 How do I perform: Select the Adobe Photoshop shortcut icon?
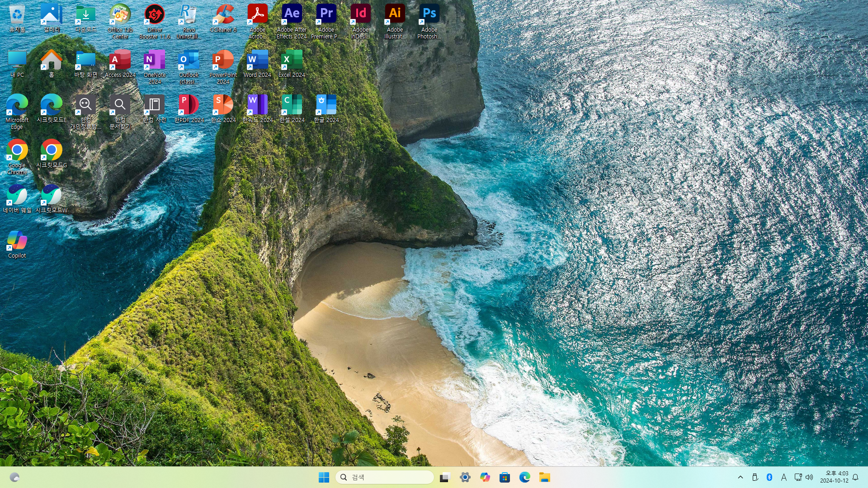429,14
